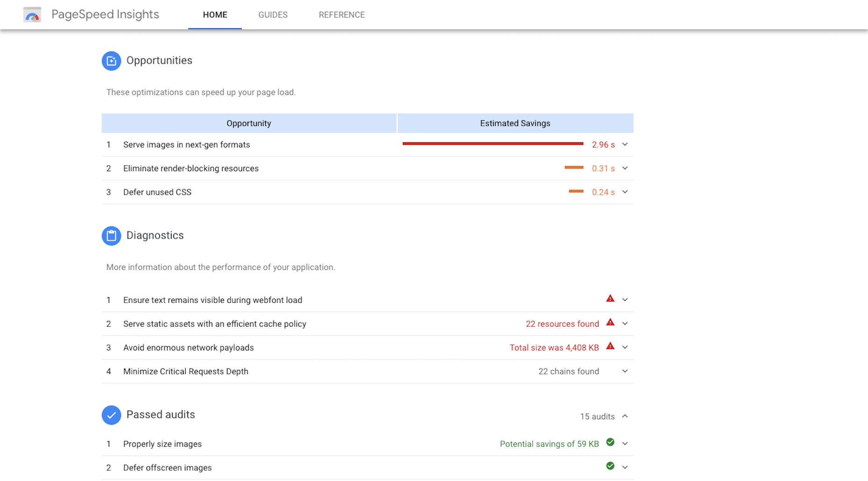The height and width of the screenshot is (481, 868).
Task: Click the Opportunity column header
Action: pyautogui.click(x=249, y=123)
